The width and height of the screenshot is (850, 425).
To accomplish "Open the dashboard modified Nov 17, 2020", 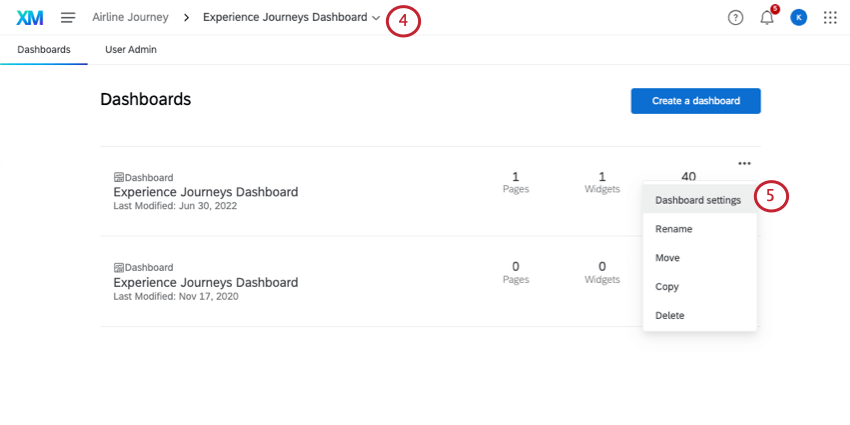I will pyautogui.click(x=205, y=282).
